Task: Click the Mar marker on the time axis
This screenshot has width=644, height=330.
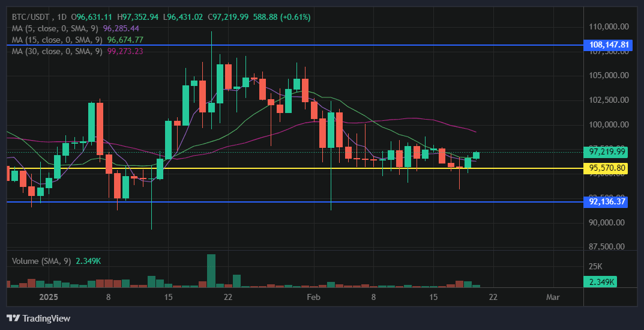Action: [x=553, y=297]
